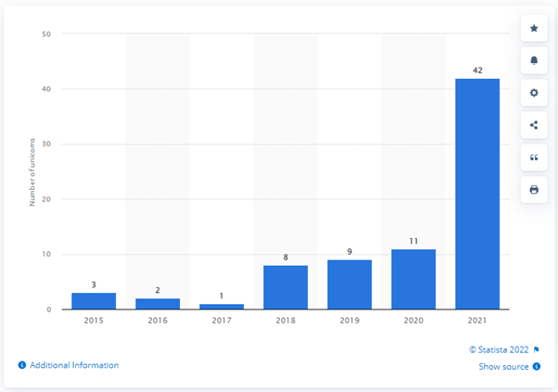Click the 2019 bar showing 9
This screenshot has height=392, width=558.
pyautogui.click(x=349, y=285)
